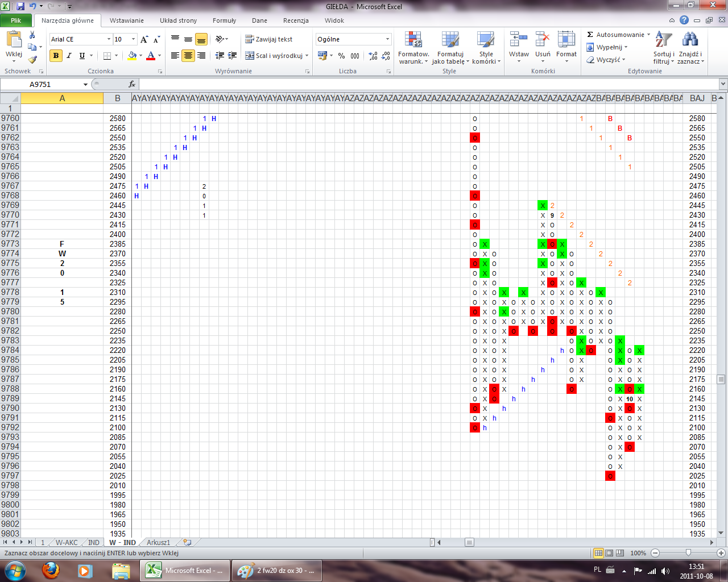728x582 pixels.
Task: Switch to the W-AKC sheet tab
Action: coord(67,542)
